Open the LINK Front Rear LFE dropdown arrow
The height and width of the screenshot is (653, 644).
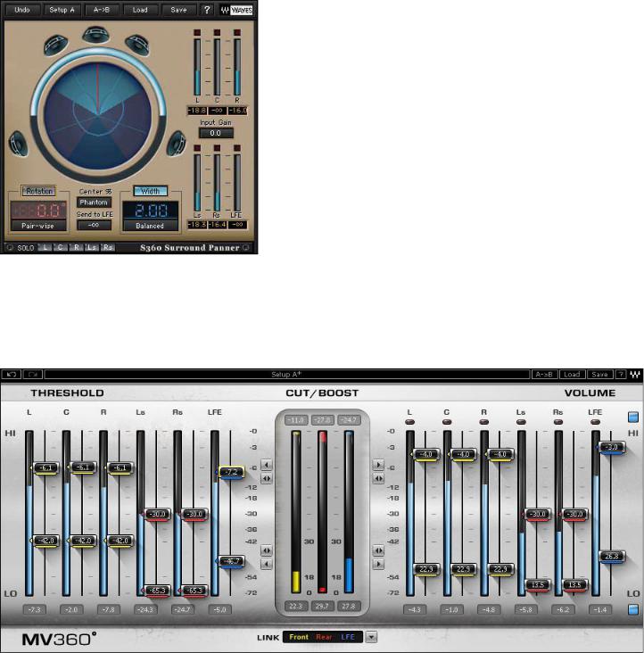point(371,637)
